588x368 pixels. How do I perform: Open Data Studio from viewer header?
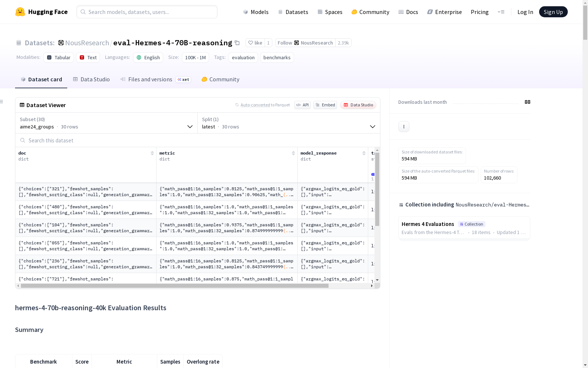tap(358, 105)
